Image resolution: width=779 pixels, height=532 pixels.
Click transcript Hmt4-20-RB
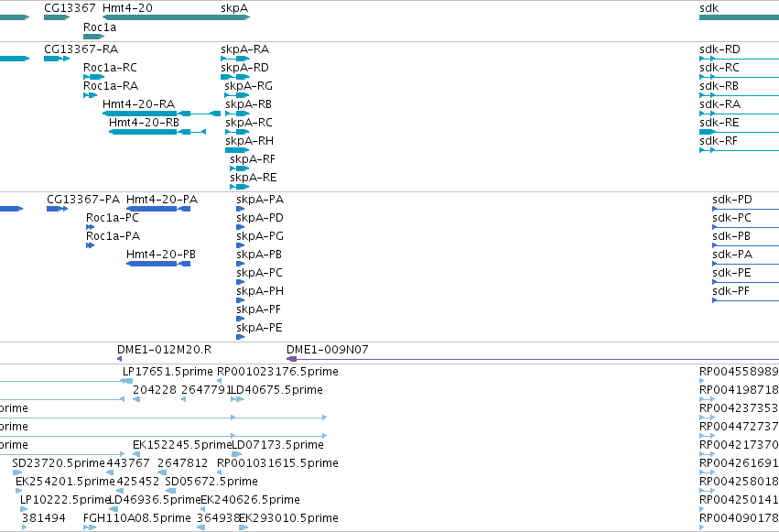tap(144, 123)
